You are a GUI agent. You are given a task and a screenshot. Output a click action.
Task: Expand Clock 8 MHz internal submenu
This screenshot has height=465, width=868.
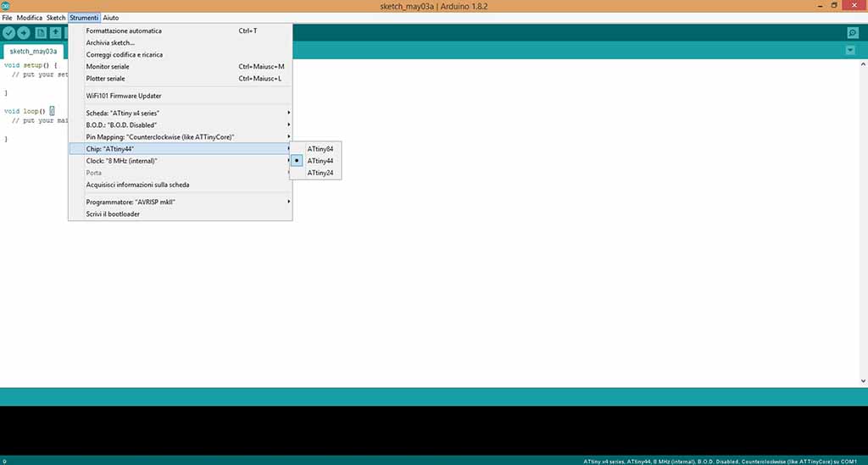(180, 161)
